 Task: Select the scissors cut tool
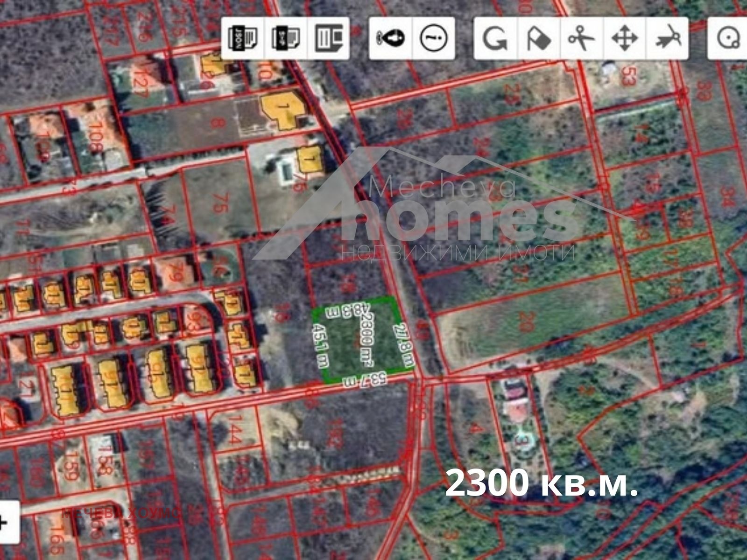(581, 38)
